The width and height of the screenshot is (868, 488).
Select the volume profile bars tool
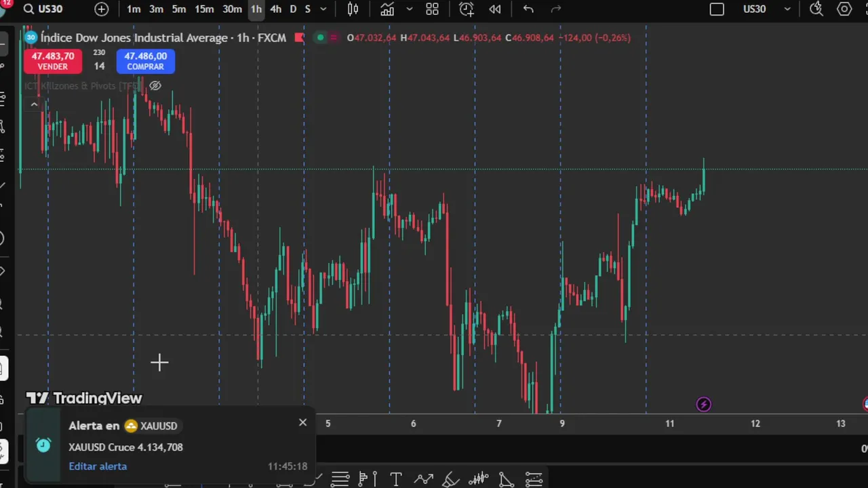[479, 479]
